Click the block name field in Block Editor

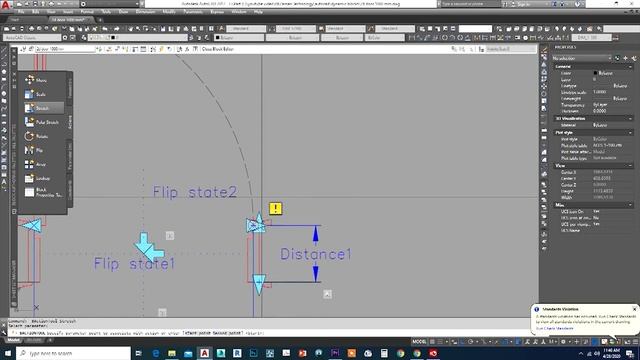(65, 49)
